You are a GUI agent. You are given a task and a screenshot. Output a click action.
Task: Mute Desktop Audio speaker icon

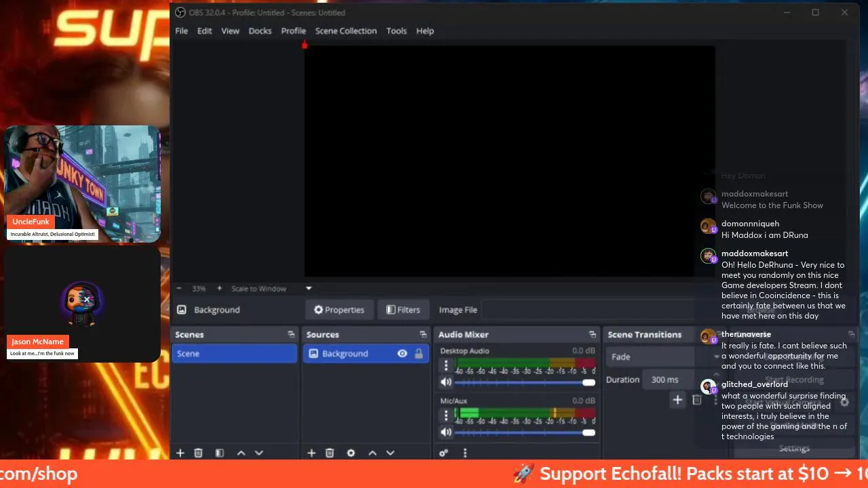click(446, 382)
